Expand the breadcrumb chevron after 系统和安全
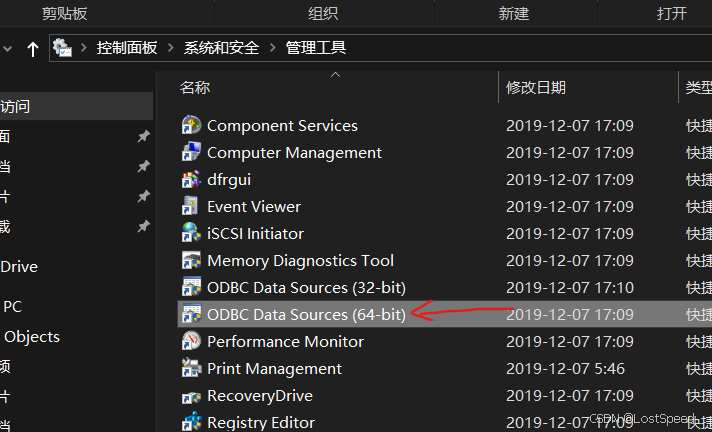This screenshot has height=432, width=712. (272, 48)
